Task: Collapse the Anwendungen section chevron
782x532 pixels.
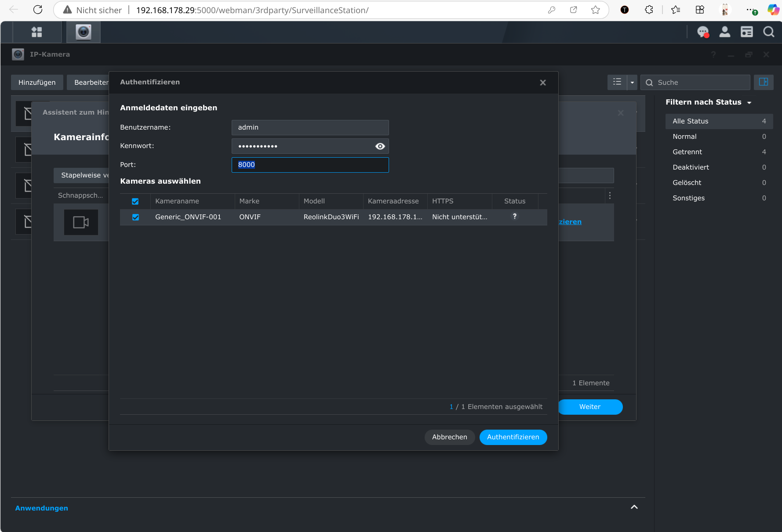Action: coord(634,507)
